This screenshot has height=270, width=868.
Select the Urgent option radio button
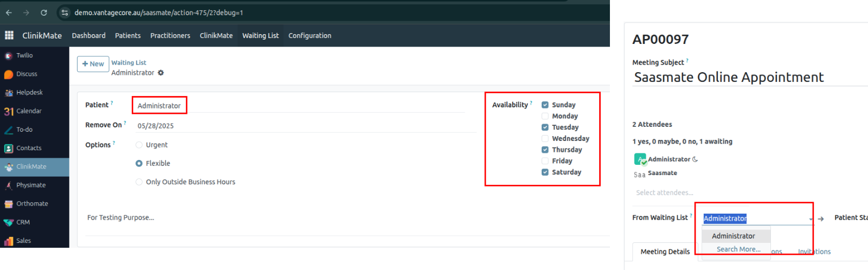(139, 145)
